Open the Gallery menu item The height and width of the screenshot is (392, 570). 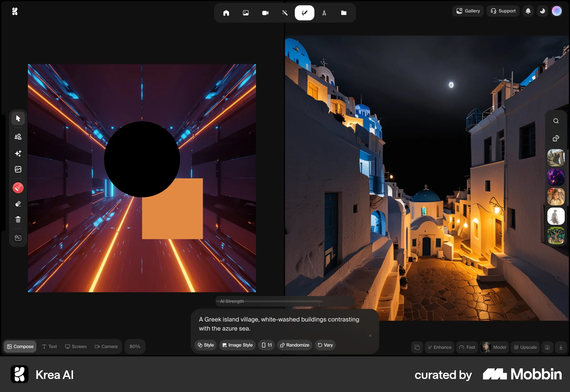pos(468,11)
